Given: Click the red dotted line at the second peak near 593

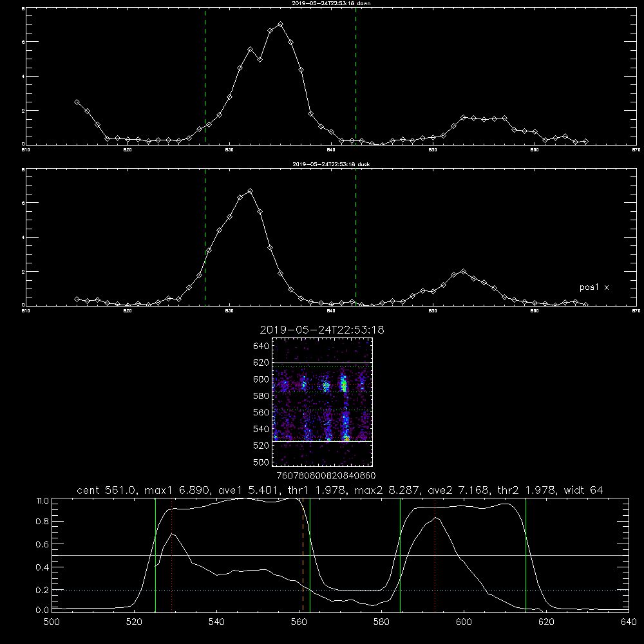Looking at the screenshot, I should pyautogui.click(x=435, y=555).
